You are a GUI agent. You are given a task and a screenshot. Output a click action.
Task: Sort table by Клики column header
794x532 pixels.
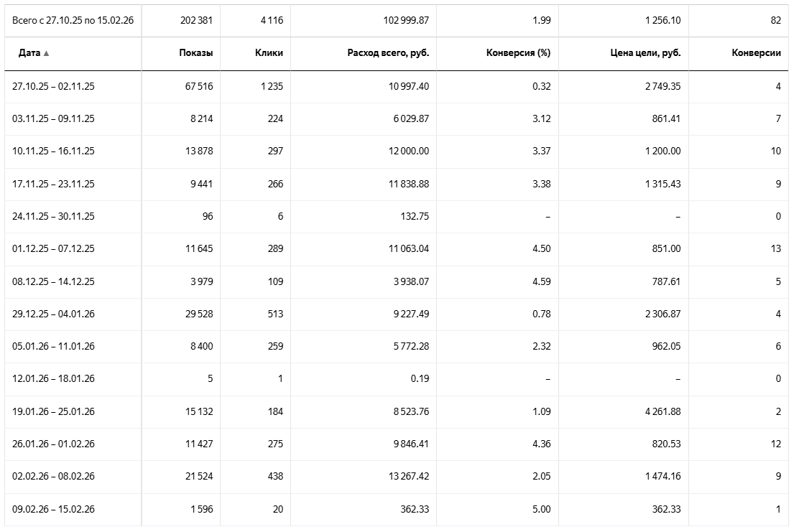click(x=269, y=53)
